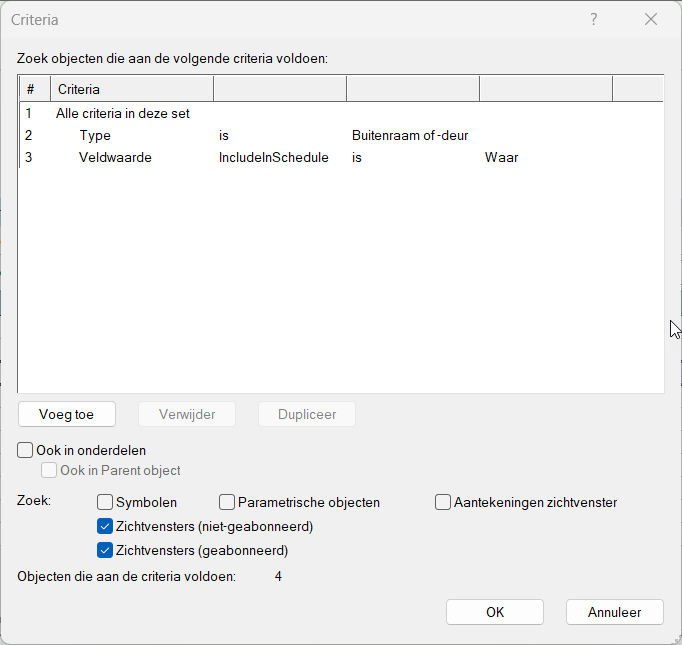
Task: Select the Type criteria row
Action: coord(95,136)
